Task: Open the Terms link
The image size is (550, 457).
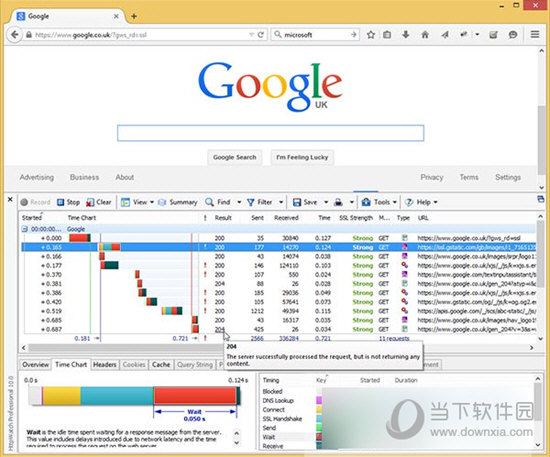Action: pyautogui.click(x=469, y=177)
